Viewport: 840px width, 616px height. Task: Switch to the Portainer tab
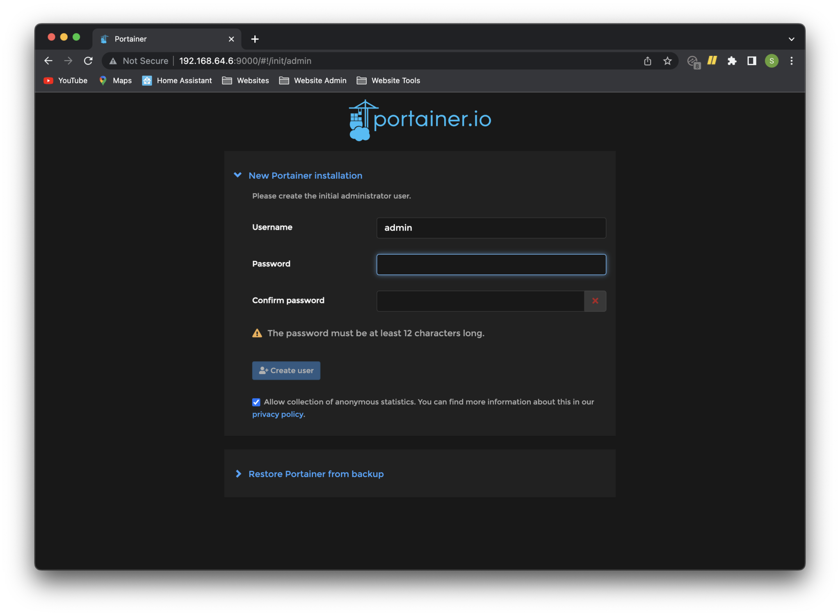tap(130, 39)
